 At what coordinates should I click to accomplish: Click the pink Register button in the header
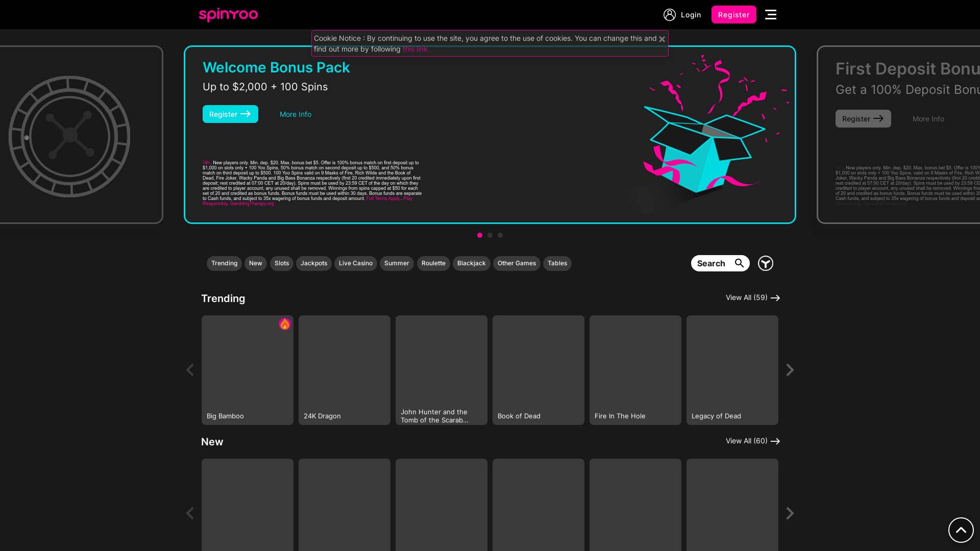(733, 14)
